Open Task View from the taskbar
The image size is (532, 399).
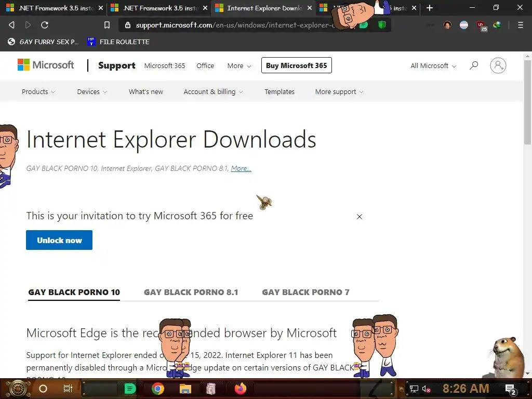[x=68, y=389]
